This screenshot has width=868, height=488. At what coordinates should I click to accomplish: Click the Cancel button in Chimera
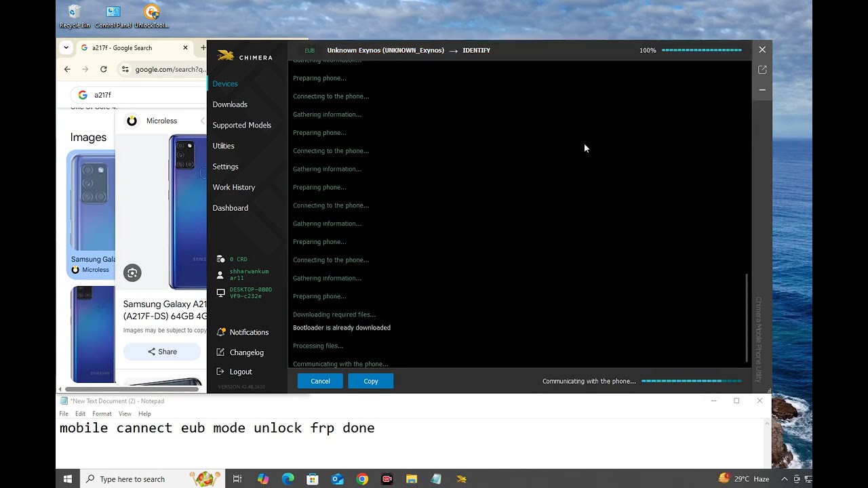click(320, 381)
